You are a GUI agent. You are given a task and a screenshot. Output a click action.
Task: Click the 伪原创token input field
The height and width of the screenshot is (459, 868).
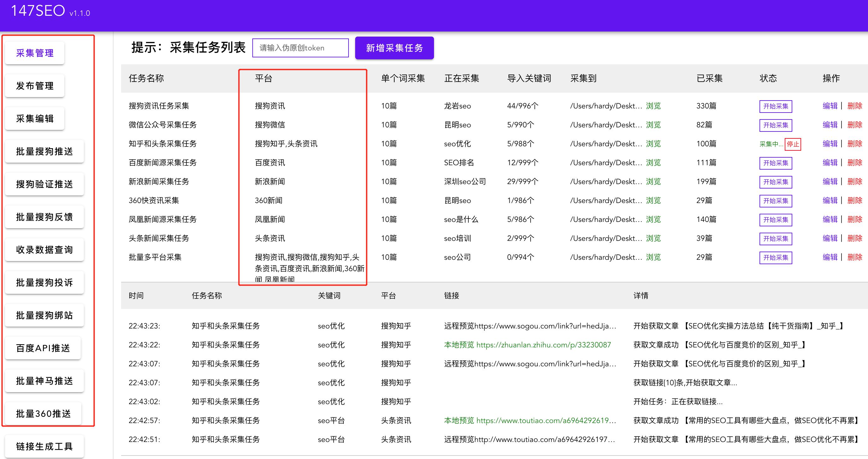pos(300,48)
